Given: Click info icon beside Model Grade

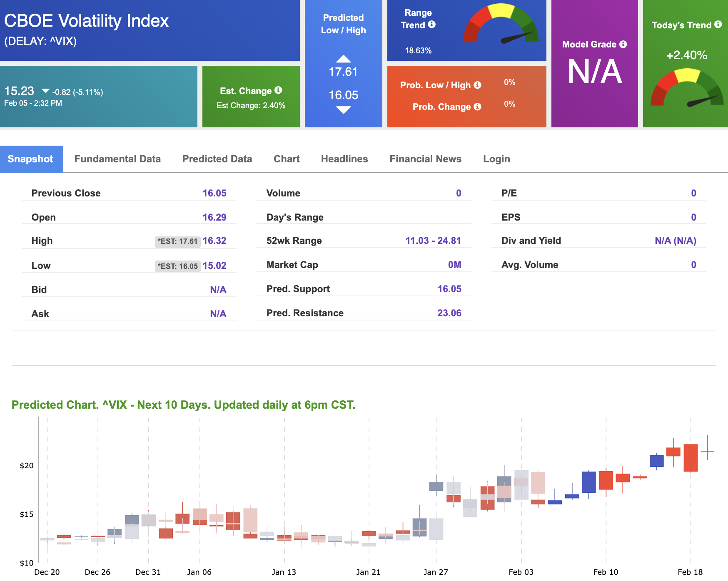Looking at the screenshot, I should pyautogui.click(x=623, y=44).
